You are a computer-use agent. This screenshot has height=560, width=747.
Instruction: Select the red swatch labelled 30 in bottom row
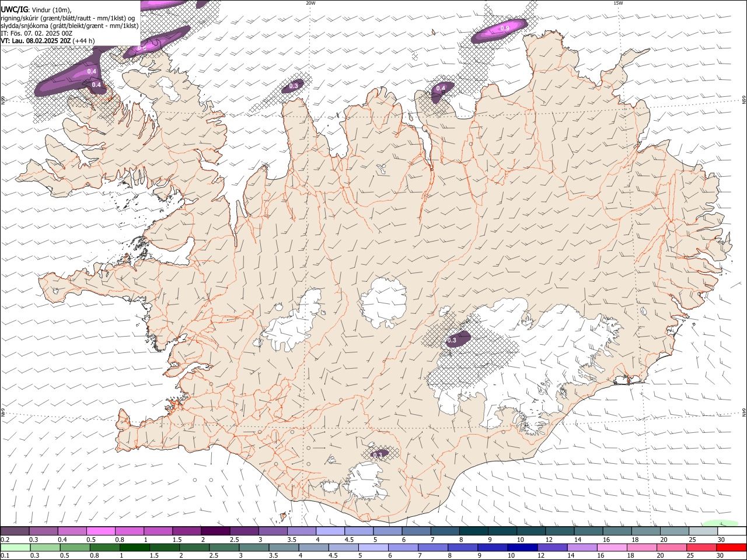[x=731, y=547]
